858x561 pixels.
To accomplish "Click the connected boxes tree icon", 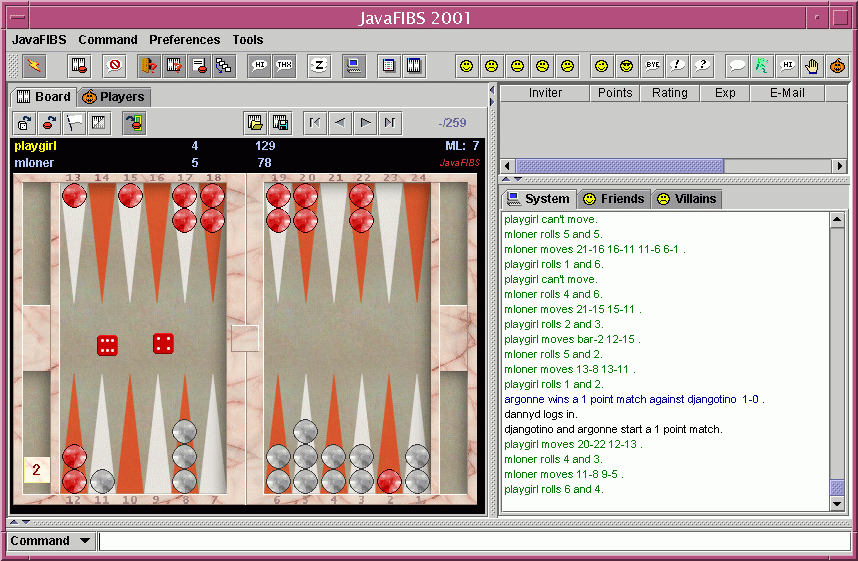I will pos(224,66).
